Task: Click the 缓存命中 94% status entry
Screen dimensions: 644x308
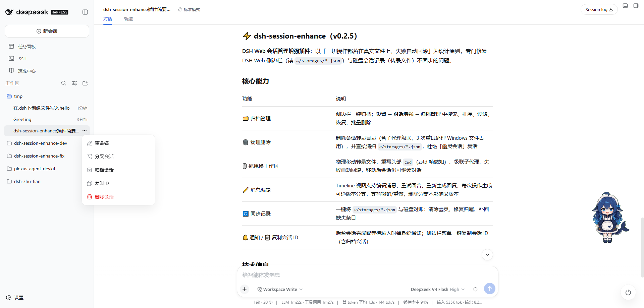Action: pyautogui.click(x=416, y=302)
